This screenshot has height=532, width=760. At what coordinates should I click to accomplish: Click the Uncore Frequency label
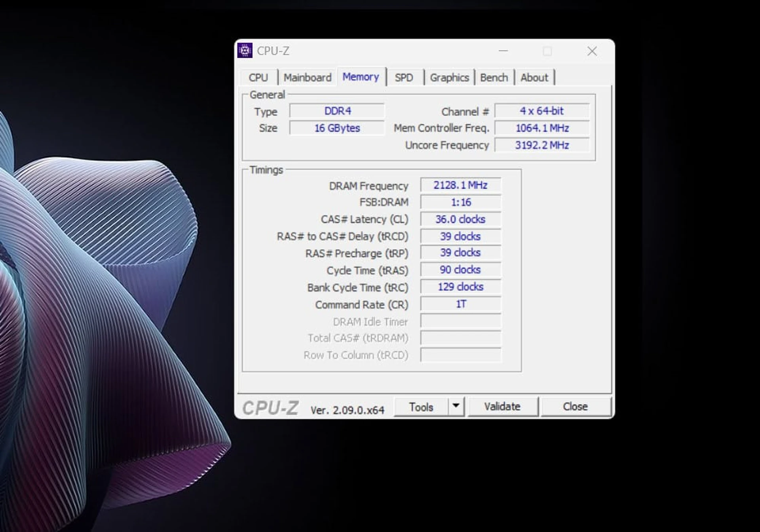click(447, 145)
